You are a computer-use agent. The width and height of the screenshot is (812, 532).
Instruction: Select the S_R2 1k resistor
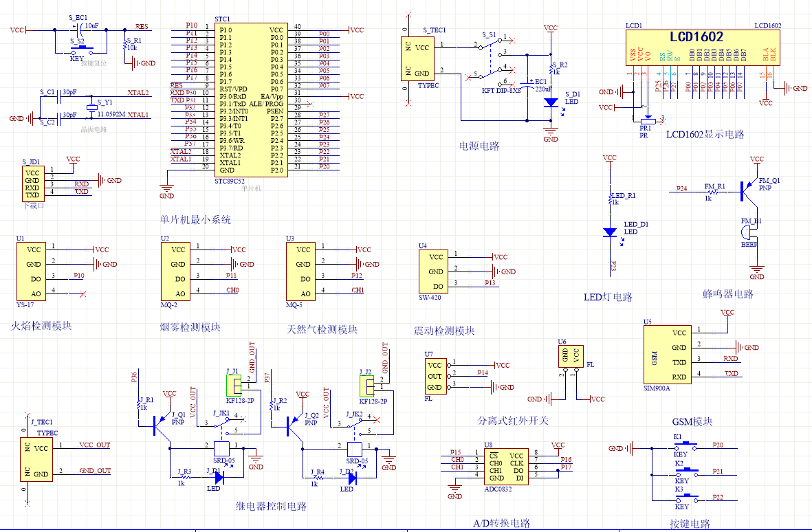pos(551,69)
